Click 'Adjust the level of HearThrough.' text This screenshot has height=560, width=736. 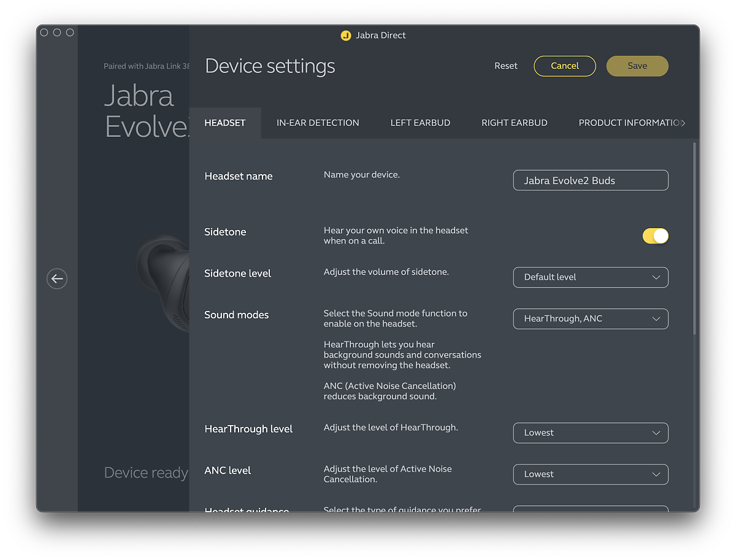[391, 428]
